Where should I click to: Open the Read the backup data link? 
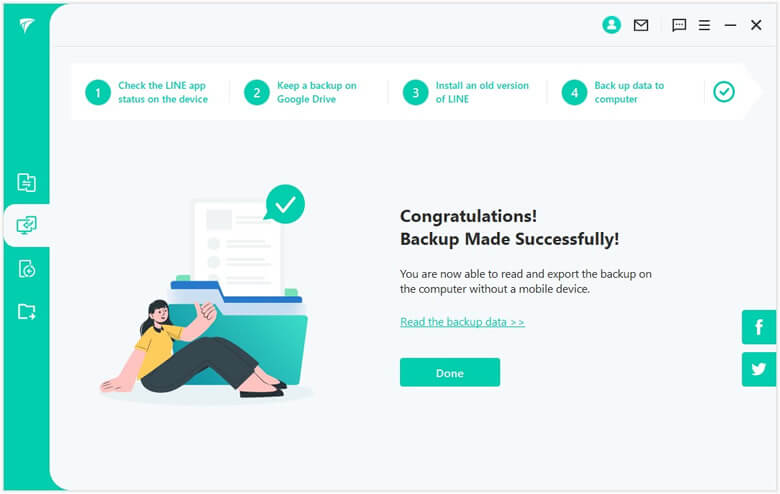462,322
